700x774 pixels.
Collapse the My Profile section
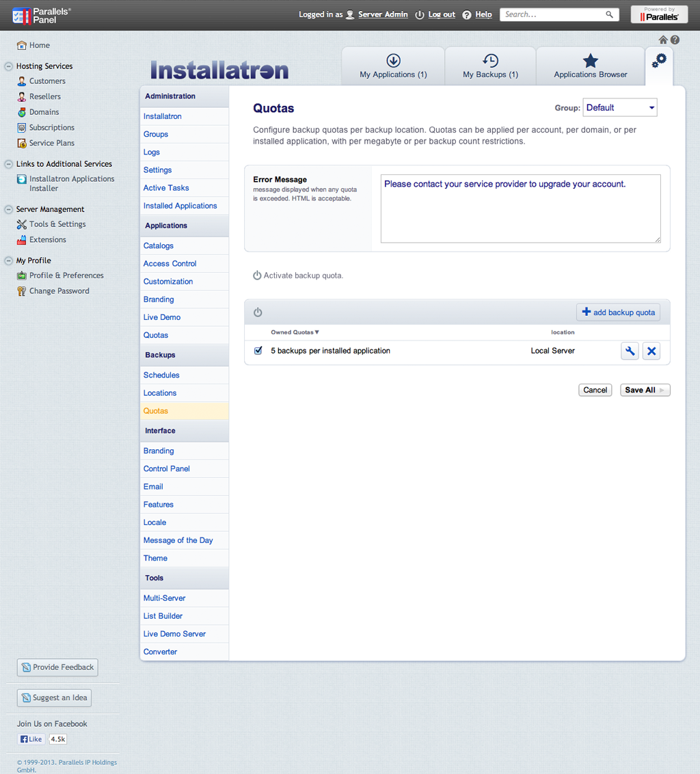point(8,261)
